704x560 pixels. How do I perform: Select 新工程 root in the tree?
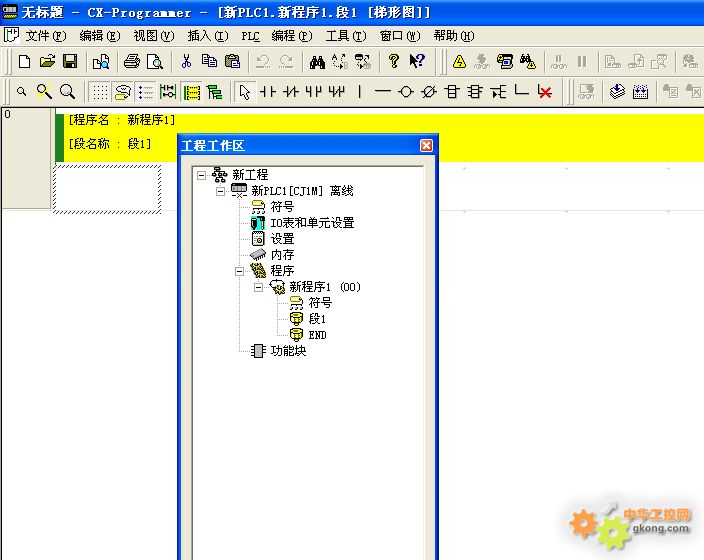coord(250,175)
